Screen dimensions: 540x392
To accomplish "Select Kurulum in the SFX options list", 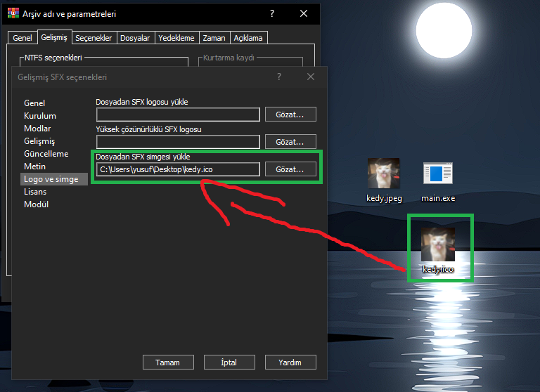I will click(x=40, y=116).
